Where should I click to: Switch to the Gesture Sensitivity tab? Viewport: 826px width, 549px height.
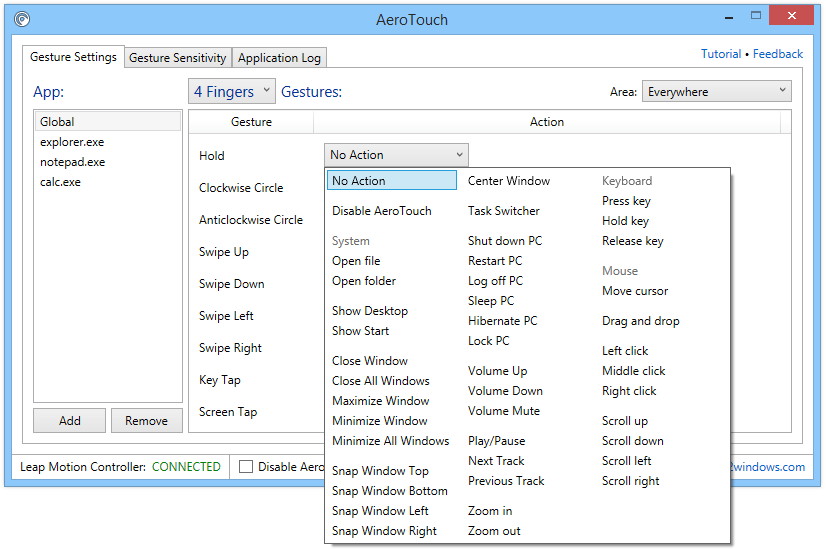[x=178, y=57]
